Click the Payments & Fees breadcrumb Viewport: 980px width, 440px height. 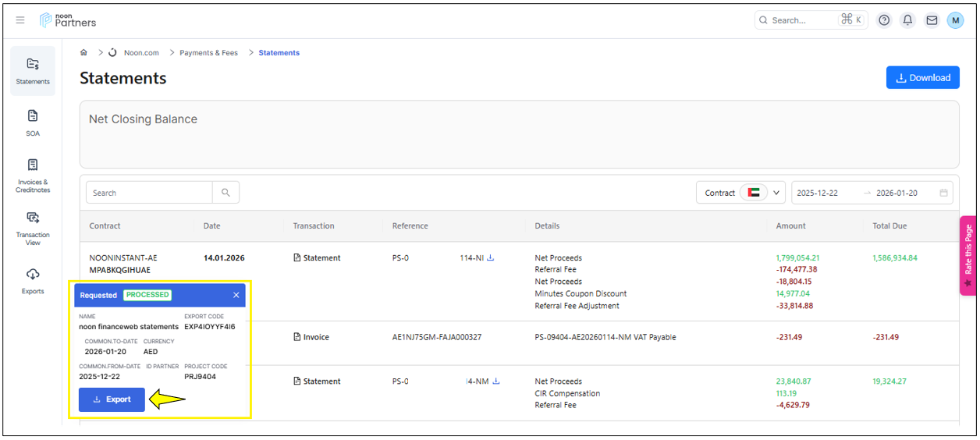[x=208, y=53]
